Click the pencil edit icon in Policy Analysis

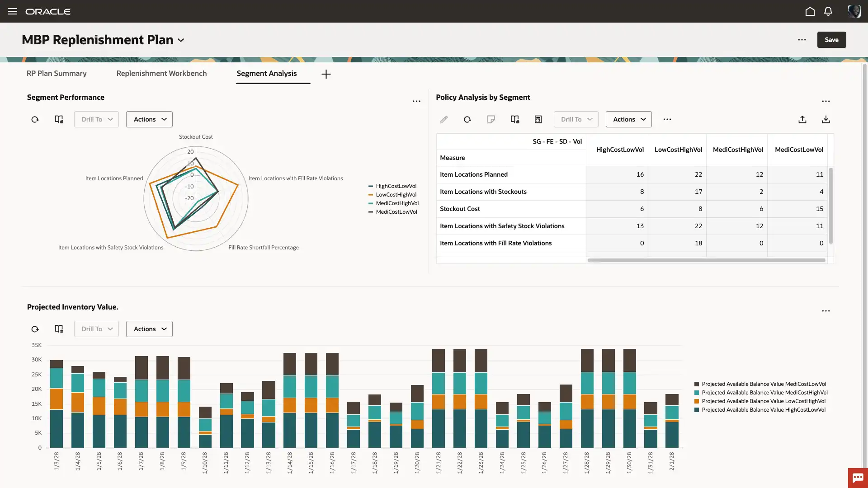444,119
